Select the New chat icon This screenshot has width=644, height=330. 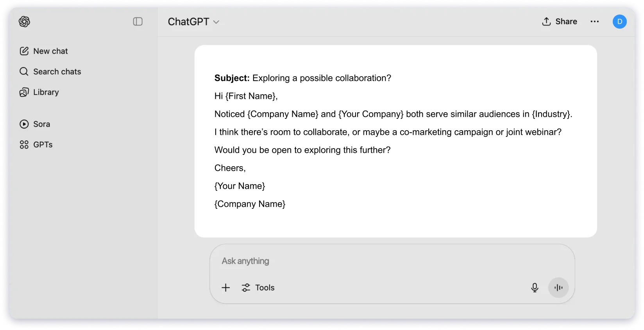pyautogui.click(x=24, y=51)
